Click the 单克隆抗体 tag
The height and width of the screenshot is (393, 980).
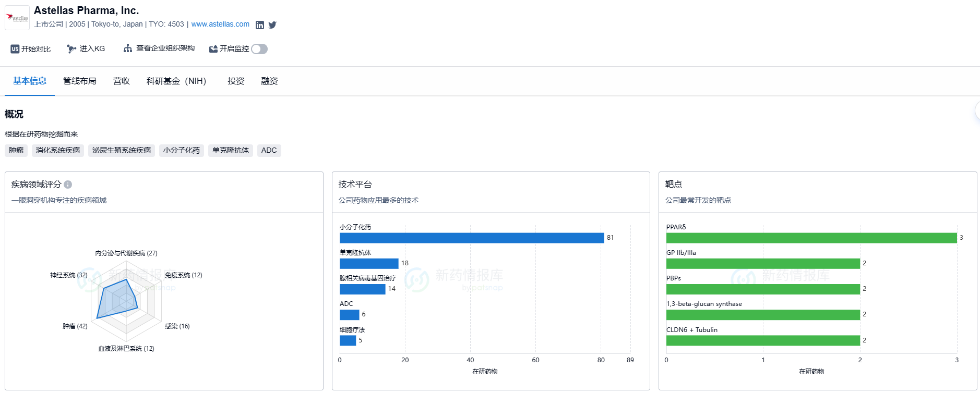(230, 151)
